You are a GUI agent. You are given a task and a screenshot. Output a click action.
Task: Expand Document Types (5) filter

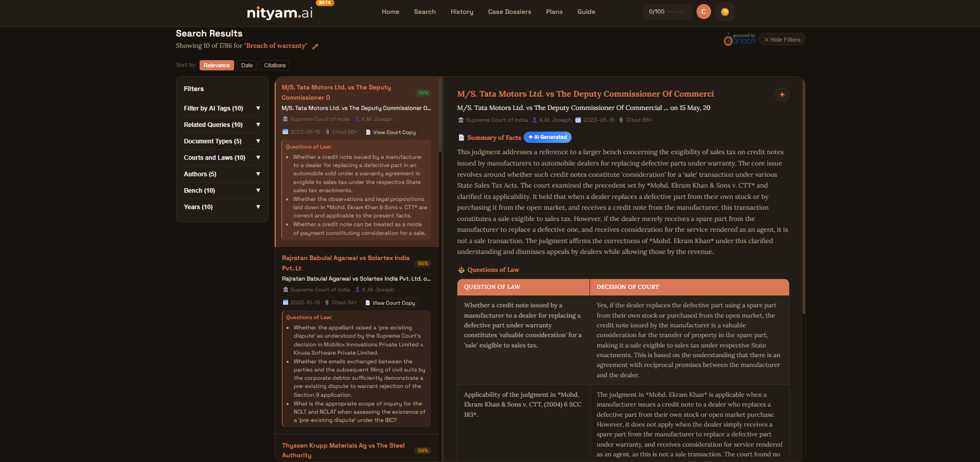pyautogui.click(x=222, y=141)
